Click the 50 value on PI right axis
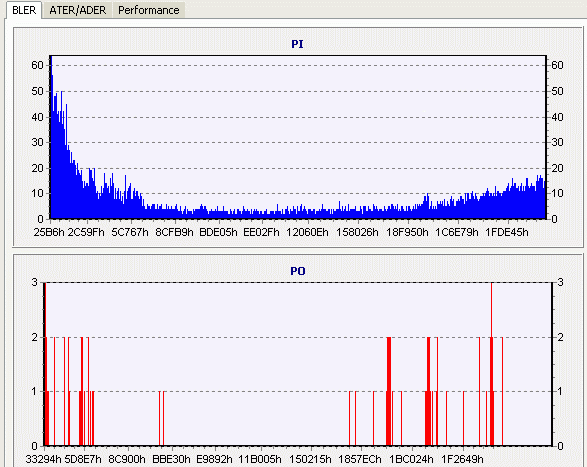Viewport: 587px width, 467px height. [557, 91]
